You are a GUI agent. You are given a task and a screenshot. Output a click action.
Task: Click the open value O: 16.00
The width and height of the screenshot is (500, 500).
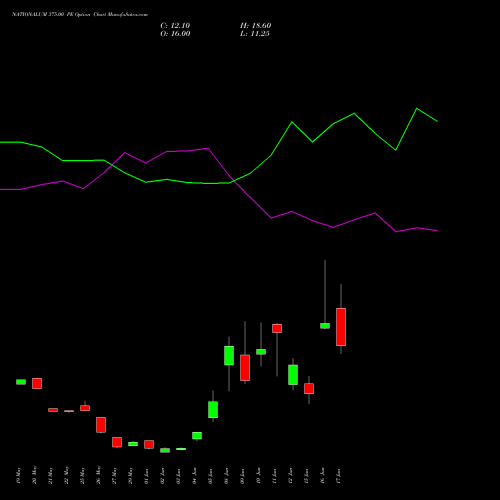[175, 34]
